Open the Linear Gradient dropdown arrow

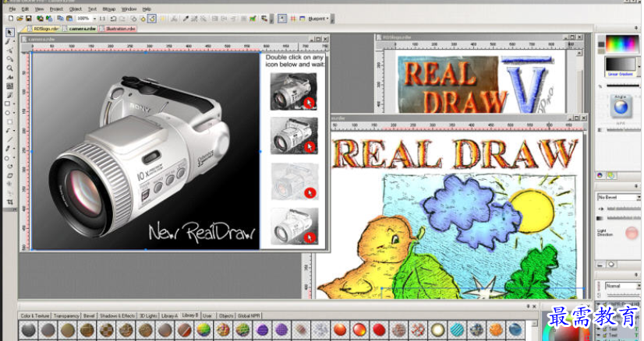point(639,65)
